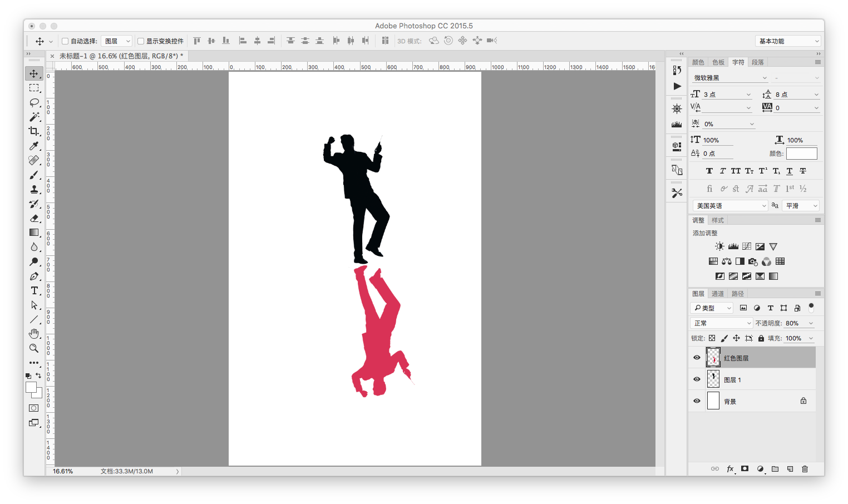Open the 不透明度 80% opacity dropdown
This screenshot has height=504, width=848.
811,323
